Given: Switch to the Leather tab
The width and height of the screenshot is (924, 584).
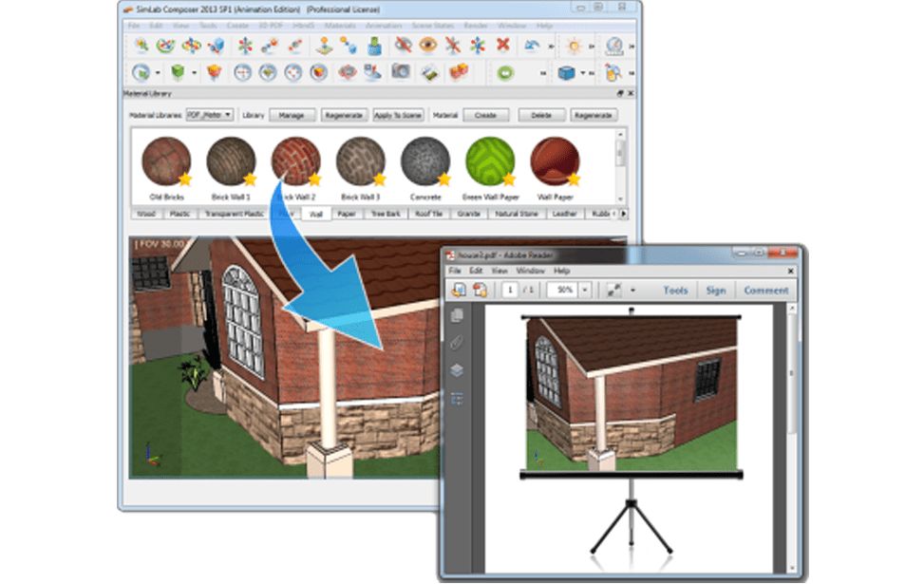Looking at the screenshot, I should (564, 214).
